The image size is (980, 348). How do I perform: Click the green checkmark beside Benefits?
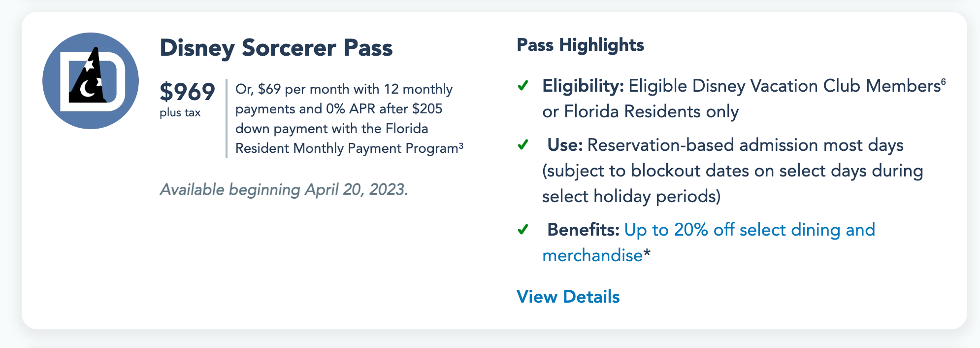pyautogui.click(x=523, y=230)
